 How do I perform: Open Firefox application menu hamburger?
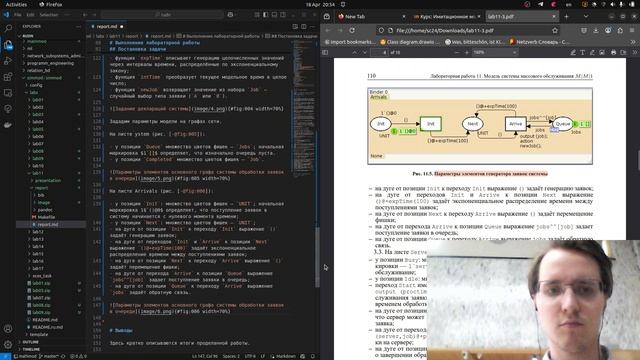click(633, 30)
